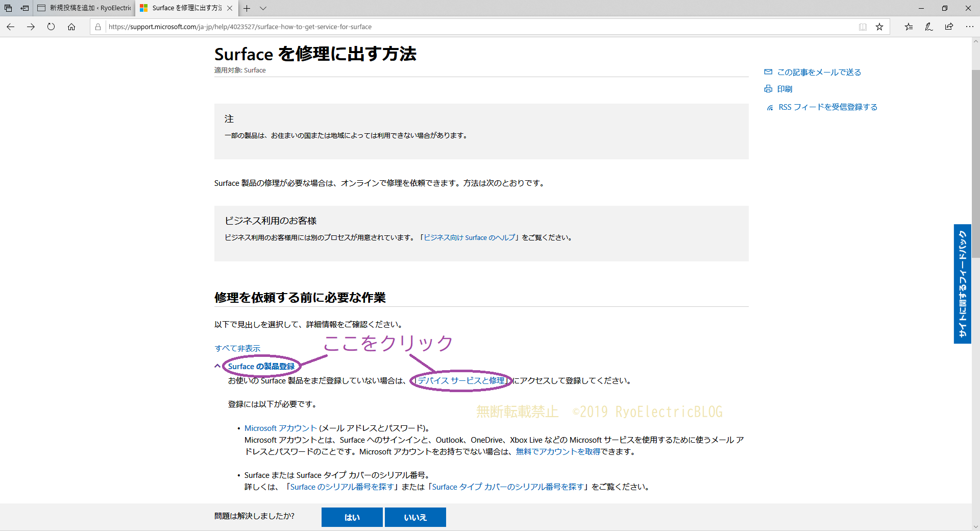Open the 印刷 link
Image resolution: width=980 pixels, height=531 pixels.
(785, 89)
